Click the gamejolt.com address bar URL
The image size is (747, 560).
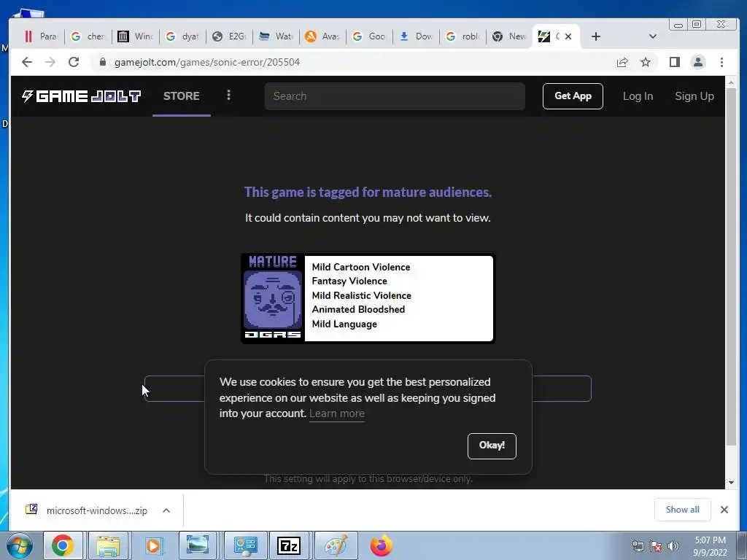pyautogui.click(x=206, y=63)
